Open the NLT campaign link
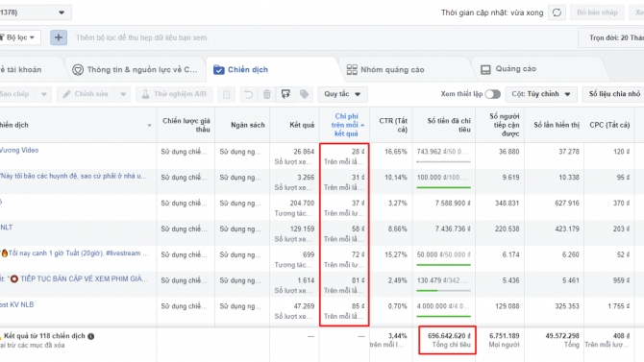644x362 pixels. click(6, 228)
